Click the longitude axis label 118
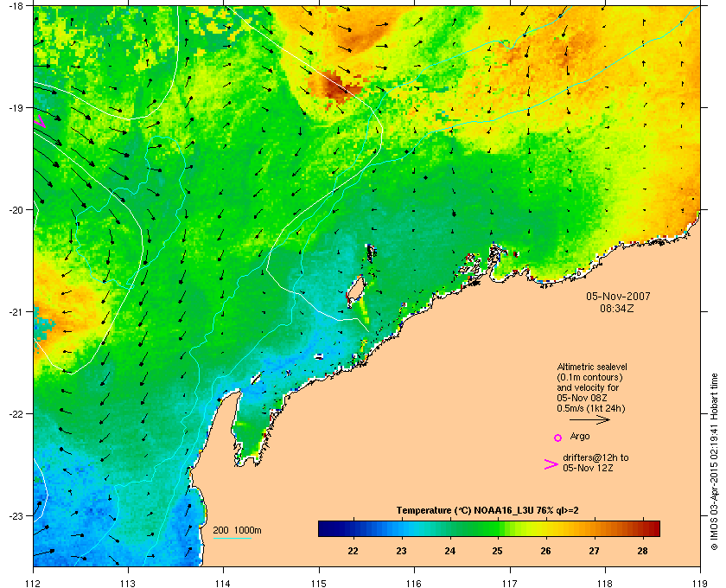 pyautogui.click(x=605, y=583)
